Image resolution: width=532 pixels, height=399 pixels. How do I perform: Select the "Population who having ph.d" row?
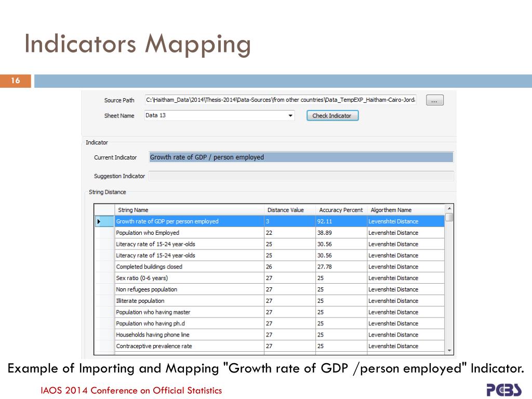[269, 323]
